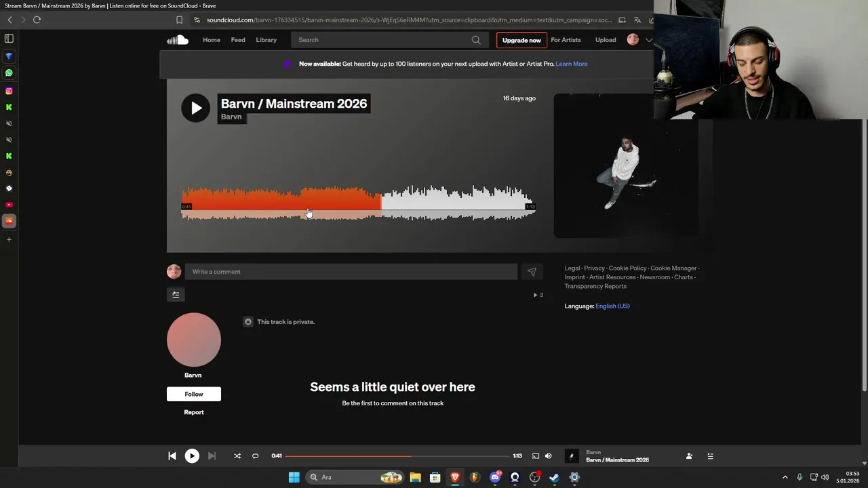Open the WhatsApp sidebar shortcut
The height and width of the screenshot is (488, 868).
(x=9, y=73)
